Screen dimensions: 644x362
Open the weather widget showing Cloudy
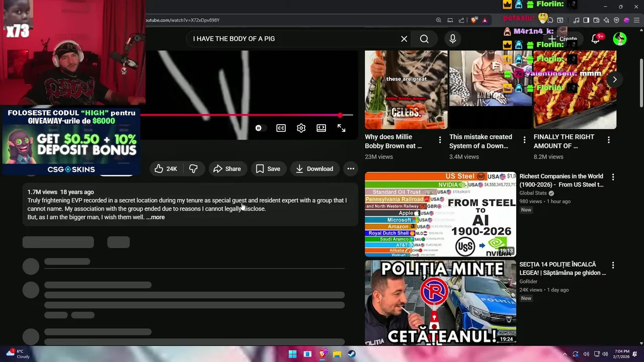point(18,354)
